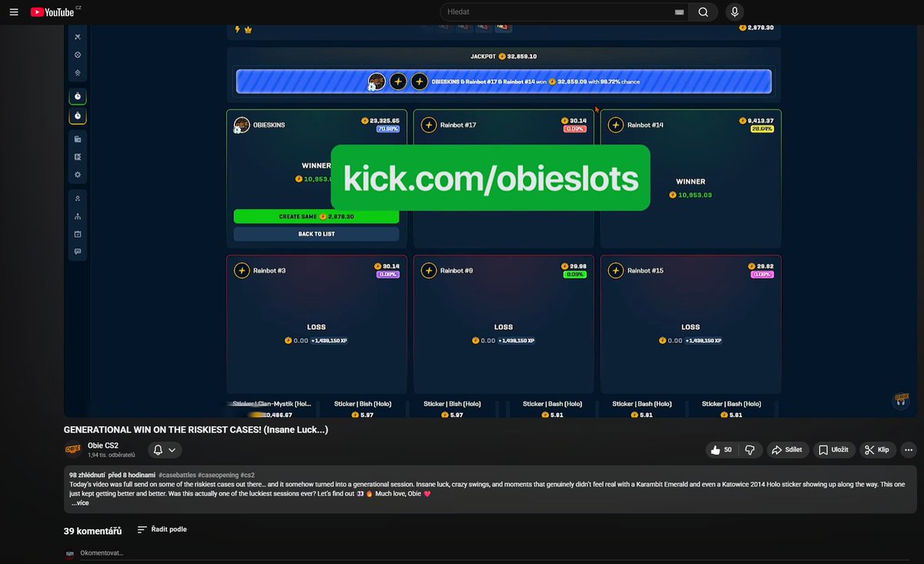This screenshot has height=564, width=924.
Task: Click the yellow-outlined stopwatch sidebar icon
Action: (78, 116)
